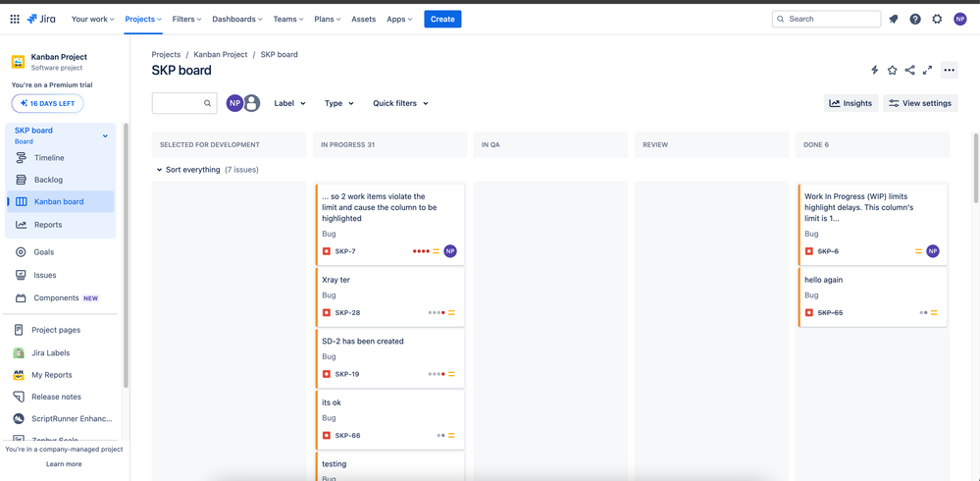The image size is (980, 481).
Task: Select Kanban board in the sidebar
Action: (61, 201)
